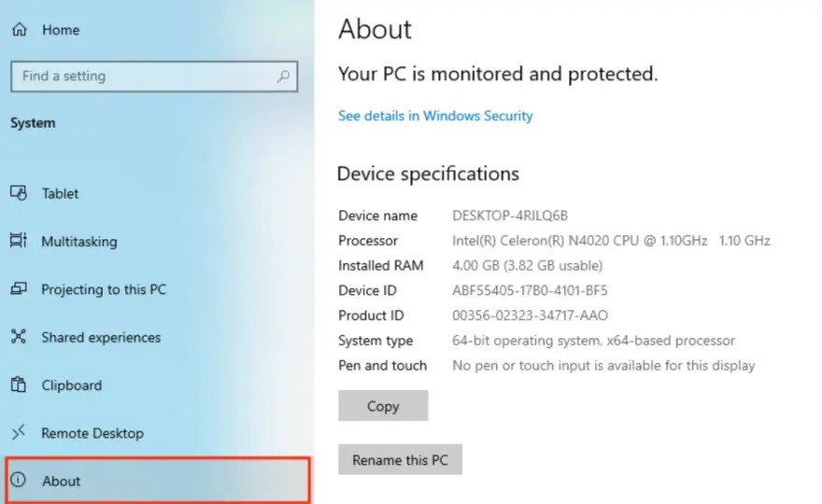822x504 pixels.
Task: Click the search magnifier icon
Action: click(x=283, y=77)
